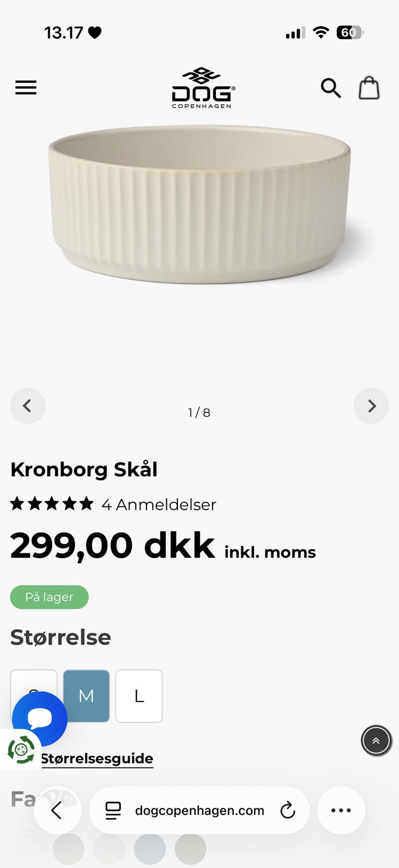Choose the light blue color swatch
Image resolution: width=399 pixels, height=868 pixels.
(x=150, y=848)
